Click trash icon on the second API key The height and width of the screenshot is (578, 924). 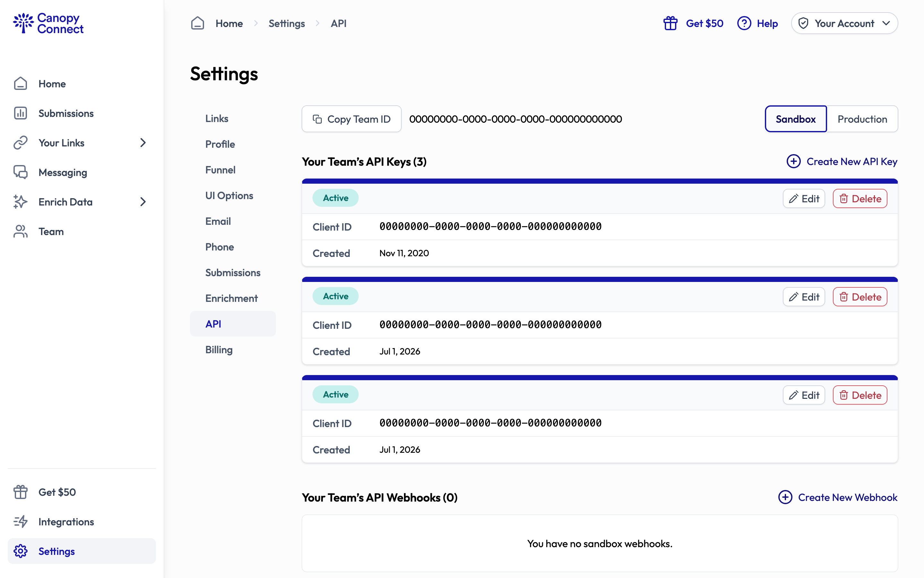[x=844, y=297]
